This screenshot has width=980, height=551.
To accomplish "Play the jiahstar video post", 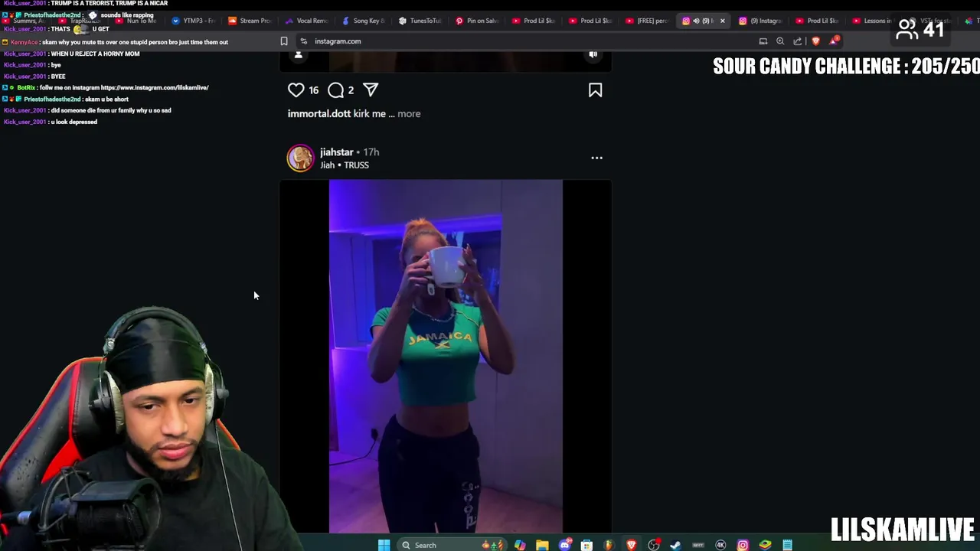I will coord(446,356).
